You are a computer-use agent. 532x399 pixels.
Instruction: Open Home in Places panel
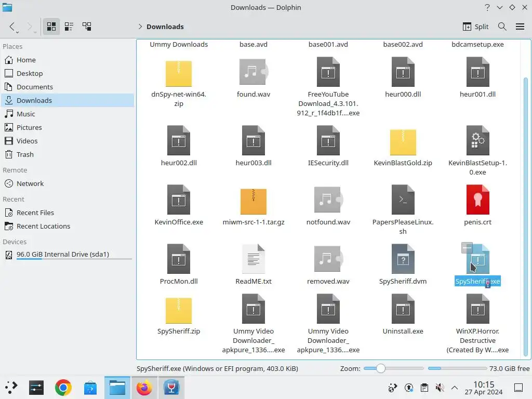(x=67, y=60)
